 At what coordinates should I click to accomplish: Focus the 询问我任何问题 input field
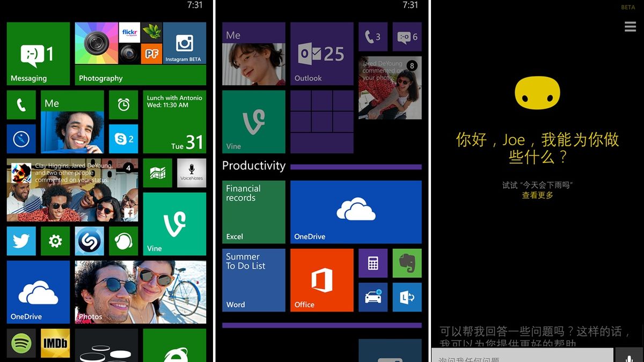click(522, 355)
